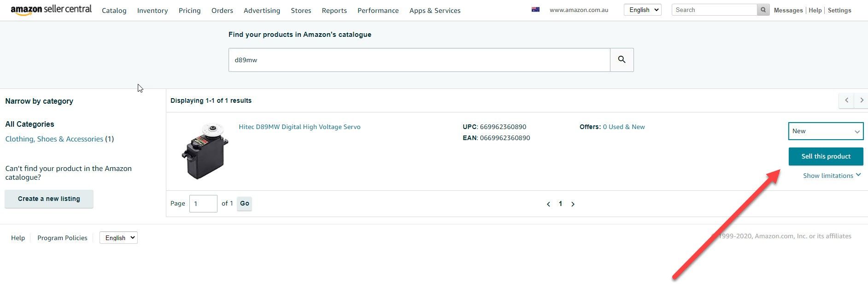
Task: Go to previous results using top-right arrow
Action: [846, 100]
